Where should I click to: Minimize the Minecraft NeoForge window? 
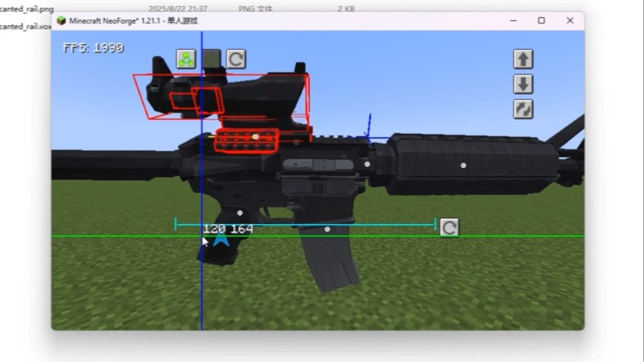(x=514, y=21)
